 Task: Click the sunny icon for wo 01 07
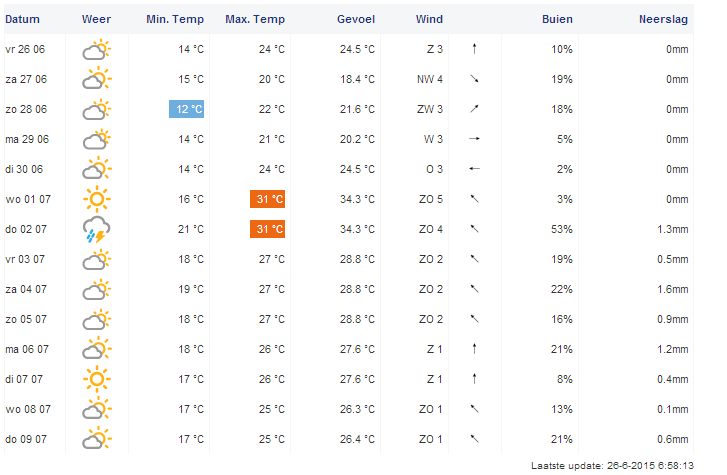(96, 199)
